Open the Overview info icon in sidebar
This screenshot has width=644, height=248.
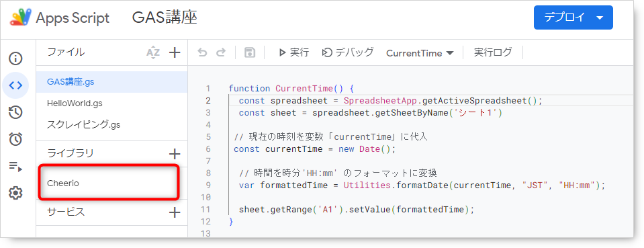(15, 59)
